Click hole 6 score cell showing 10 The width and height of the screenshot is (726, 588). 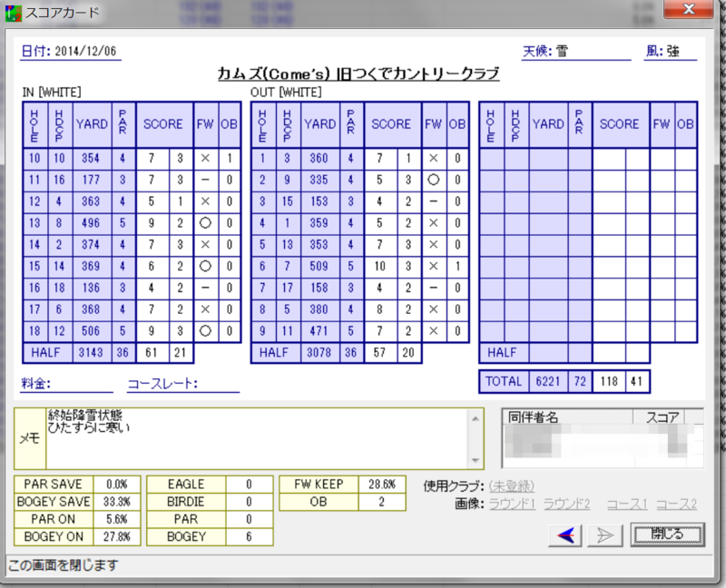pyautogui.click(x=380, y=266)
